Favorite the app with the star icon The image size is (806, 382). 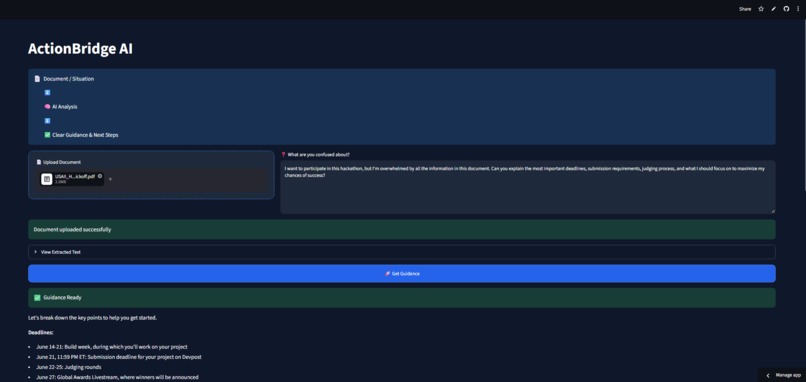(761, 9)
